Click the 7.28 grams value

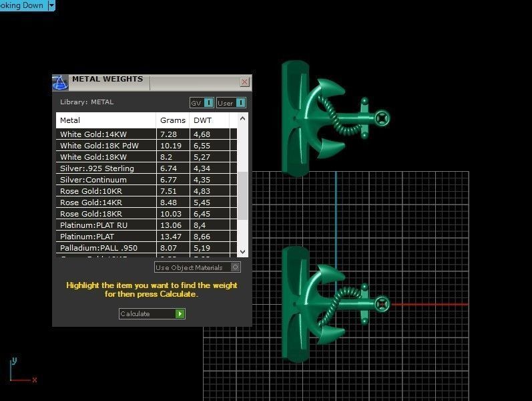click(168, 134)
